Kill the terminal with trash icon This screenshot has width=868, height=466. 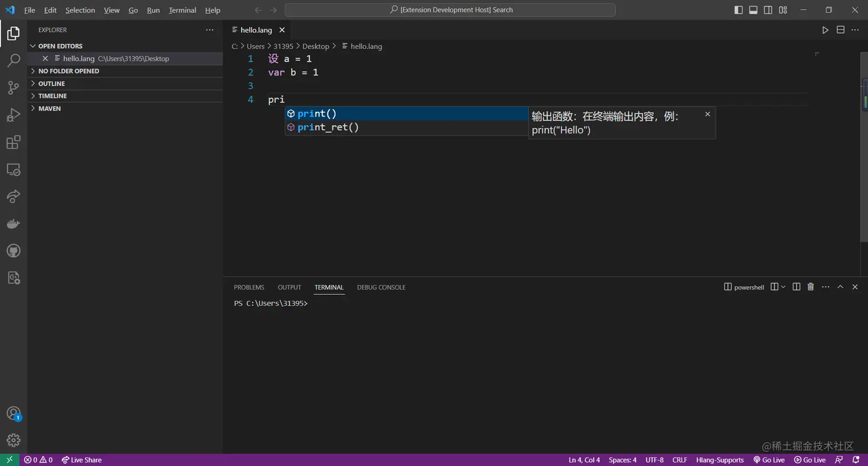point(811,287)
